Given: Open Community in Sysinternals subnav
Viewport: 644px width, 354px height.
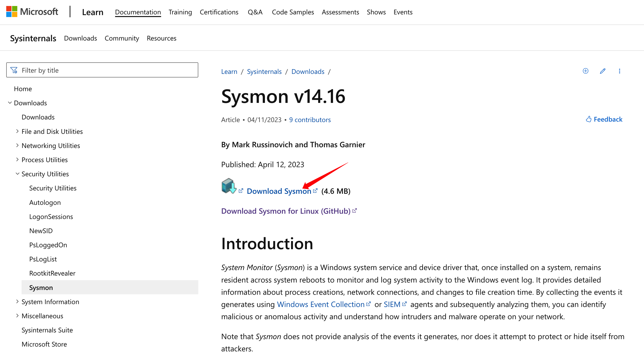Looking at the screenshot, I should point(122,38).
